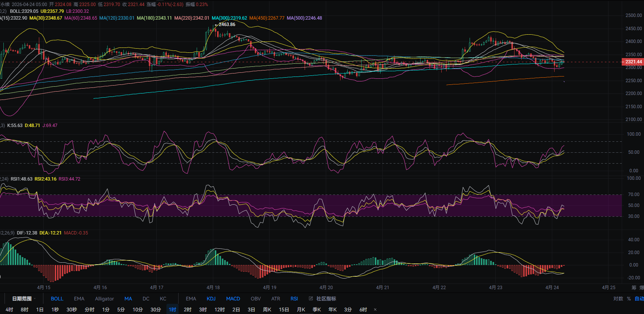Click the 筹 chip distribution icon
Screen dimensions: 644x314
click(x=634, y=287)
